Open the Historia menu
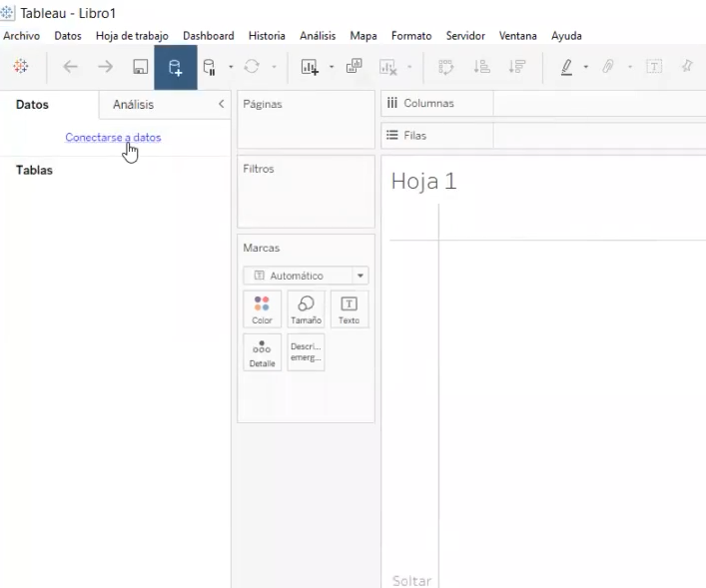This screenshot has height=588, width=706. 267,36
